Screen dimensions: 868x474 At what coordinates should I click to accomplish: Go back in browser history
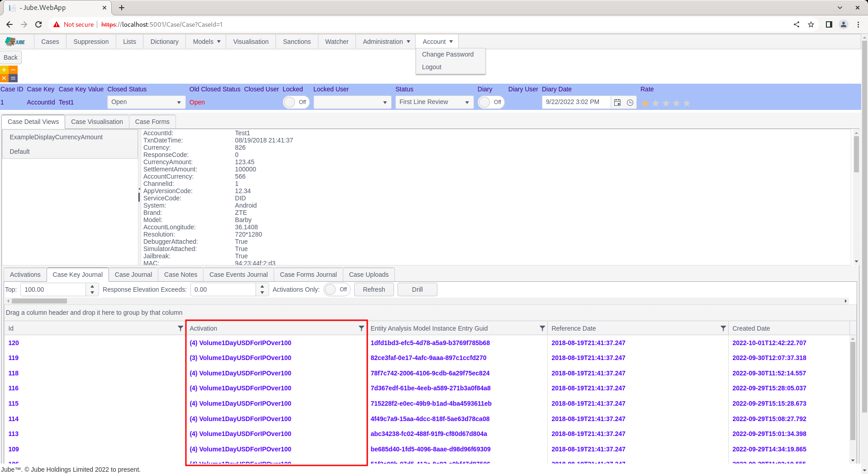(9, 24)
